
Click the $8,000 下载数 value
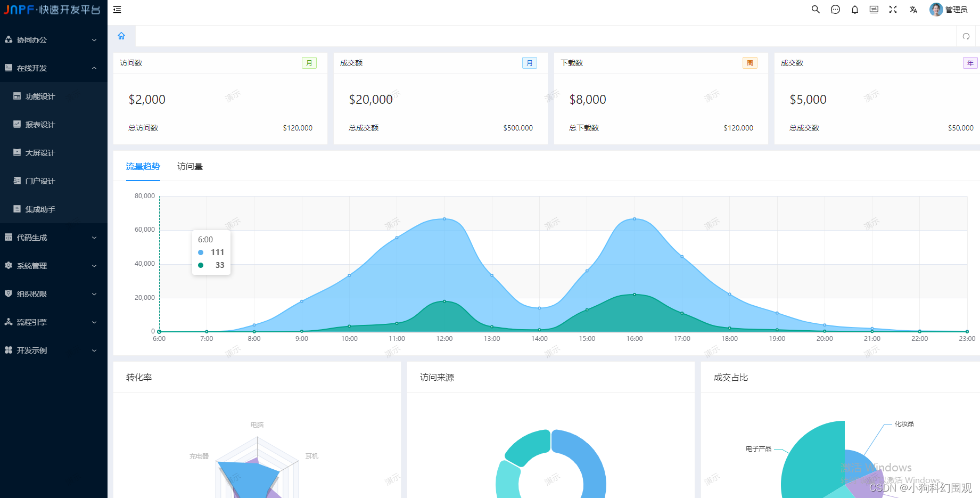(588, 100)
